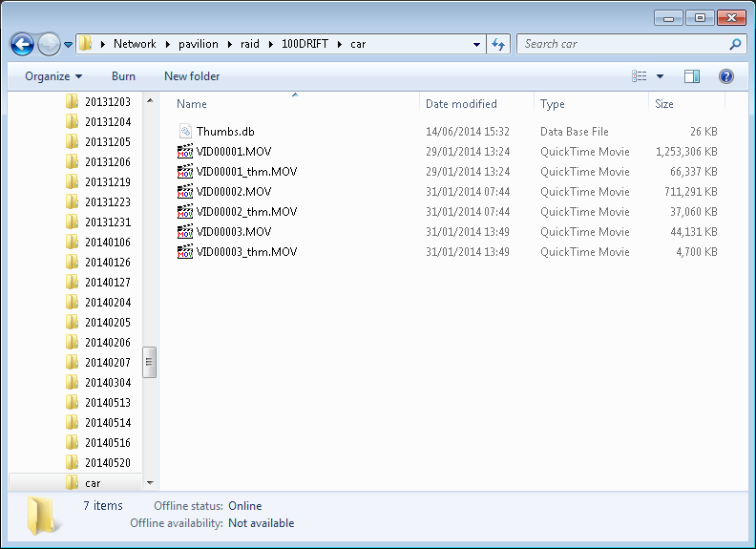Open the address bar history dropdown
Viewport: 756px width, 549px height.
click(476, 44)
